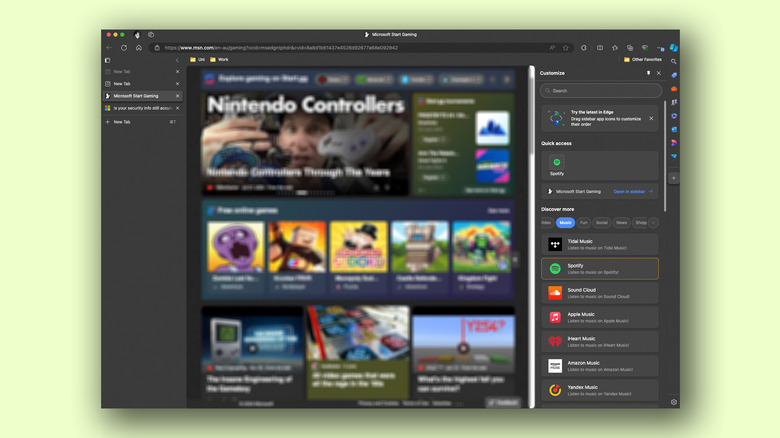Go to the Home page
Image resolution: width=780 pixels, height=438 pixels.
[x=139, y=48]
